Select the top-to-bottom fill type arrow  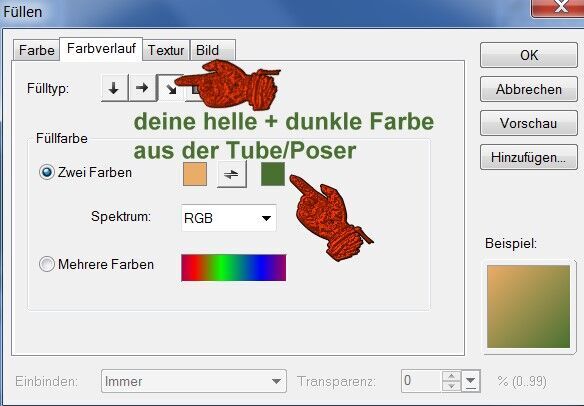tap(114, 88)
